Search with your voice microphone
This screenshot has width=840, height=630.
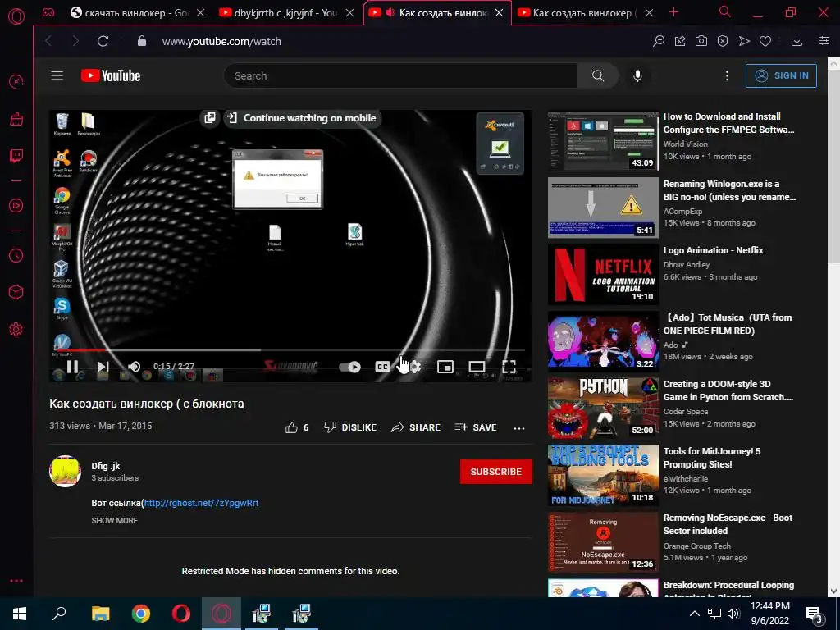point(637,75)
